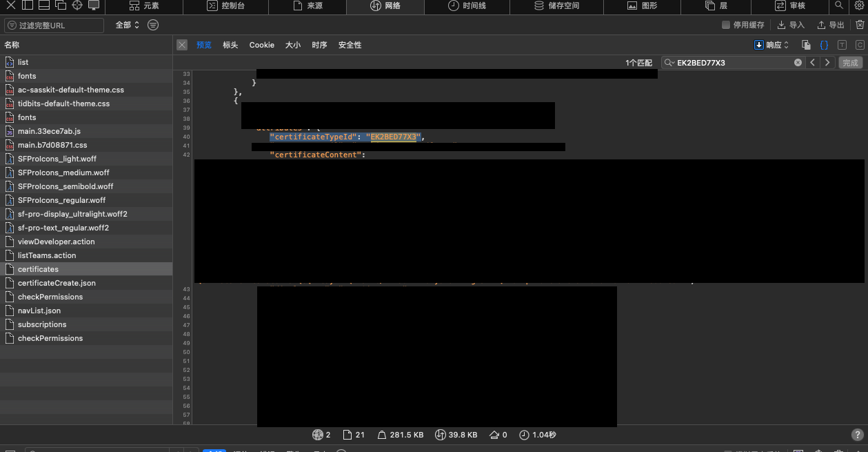Open the 审核 tab

coord(790,6)
